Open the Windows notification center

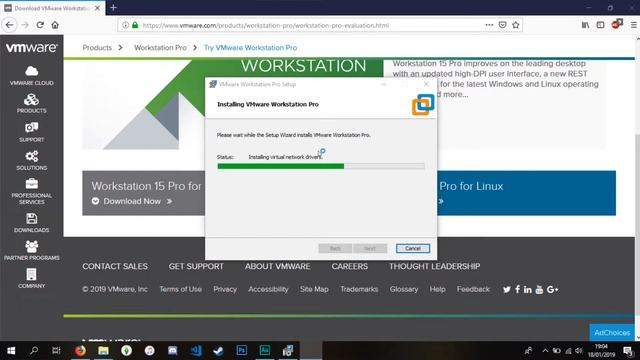[x=628, y=351]
